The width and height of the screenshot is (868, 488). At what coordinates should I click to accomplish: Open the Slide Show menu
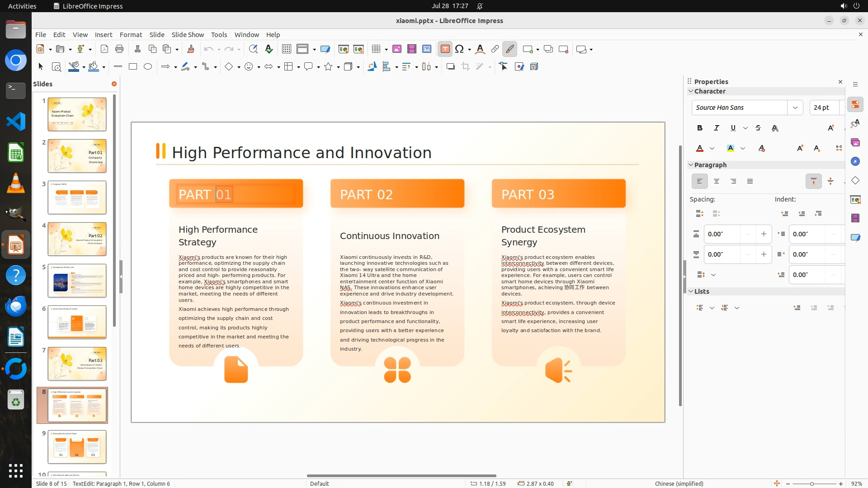tap(188, 35)
